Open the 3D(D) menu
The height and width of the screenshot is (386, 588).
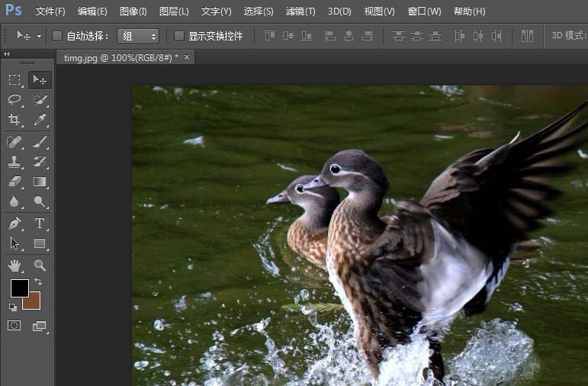339,11
